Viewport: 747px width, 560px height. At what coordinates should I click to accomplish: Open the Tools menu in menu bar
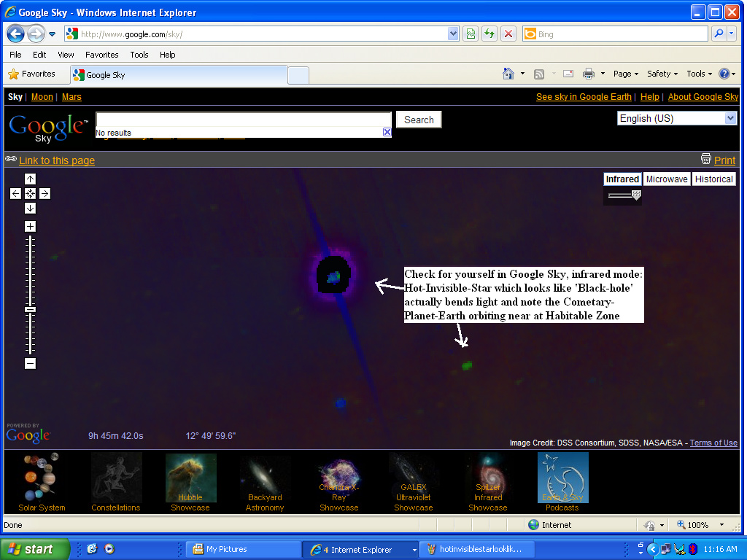139,55
